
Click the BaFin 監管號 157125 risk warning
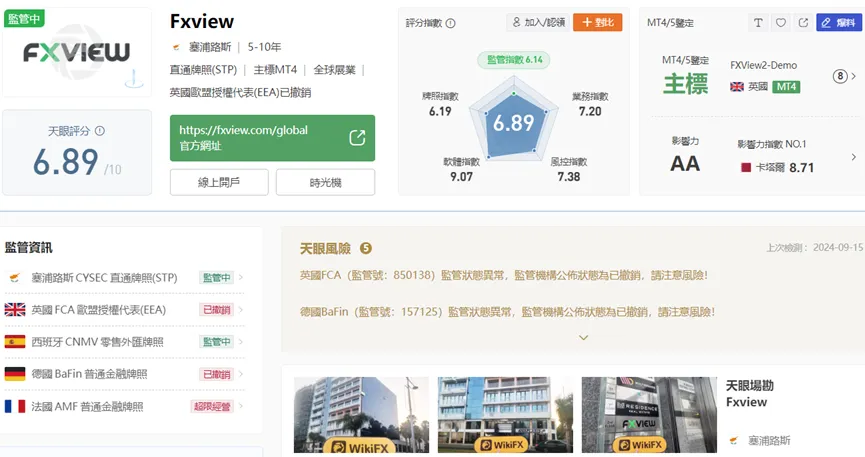pos(508,312)
